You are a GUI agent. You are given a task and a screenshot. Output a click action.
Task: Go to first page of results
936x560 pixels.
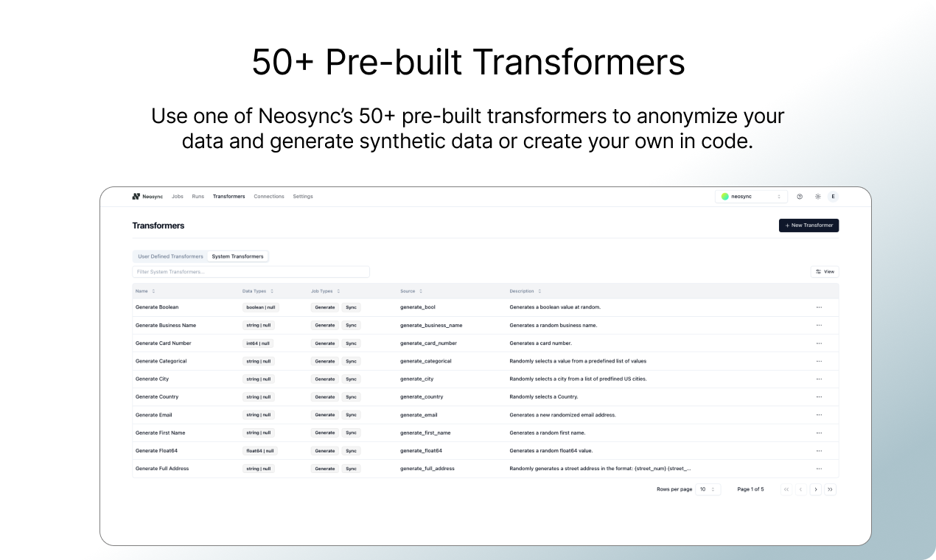click(786, 489)
